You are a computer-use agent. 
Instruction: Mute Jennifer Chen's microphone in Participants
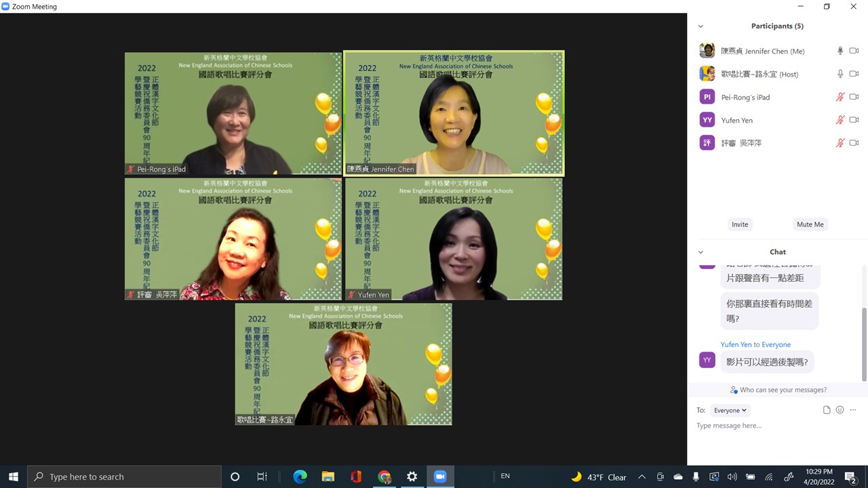coord(840,51)
